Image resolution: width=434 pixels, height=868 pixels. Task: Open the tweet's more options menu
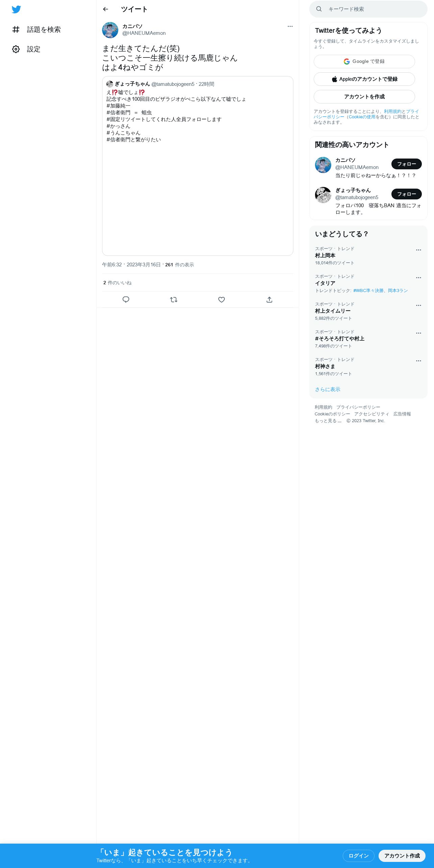pos(290,26)
